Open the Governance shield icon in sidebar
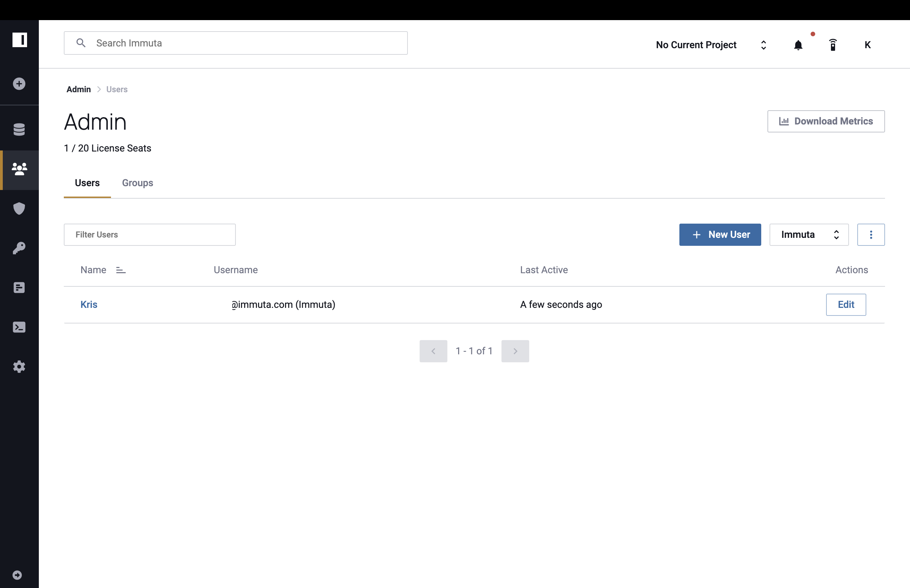Viewport: 910px width, 588px height. coord(19,208)
